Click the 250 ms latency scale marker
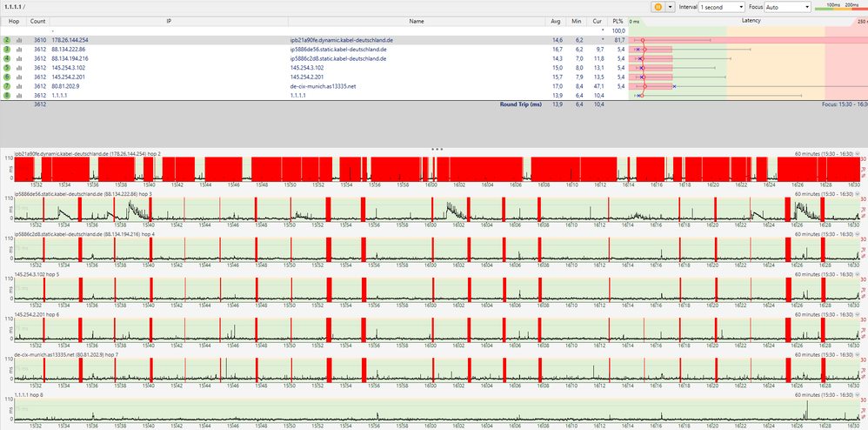 [x=863, y=22]
